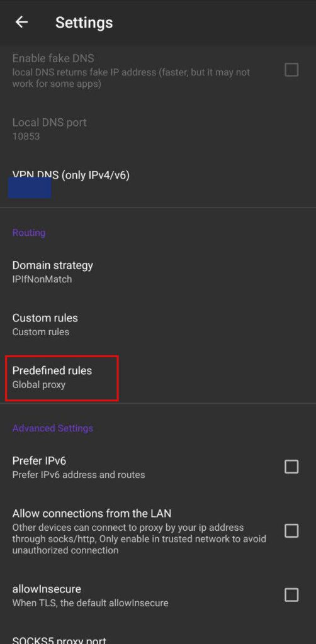
Task: Tap the IPIfNonMatch value text
Action: pos(42,279)
